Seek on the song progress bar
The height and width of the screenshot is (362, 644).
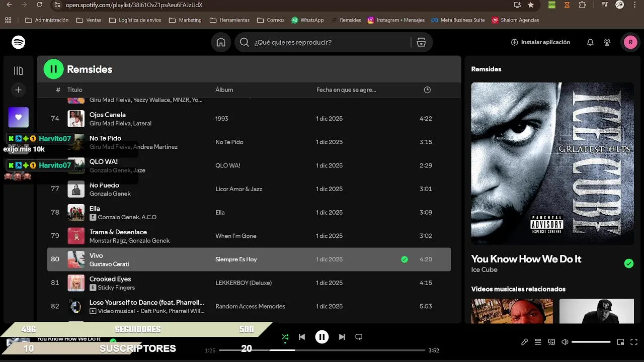322,350
